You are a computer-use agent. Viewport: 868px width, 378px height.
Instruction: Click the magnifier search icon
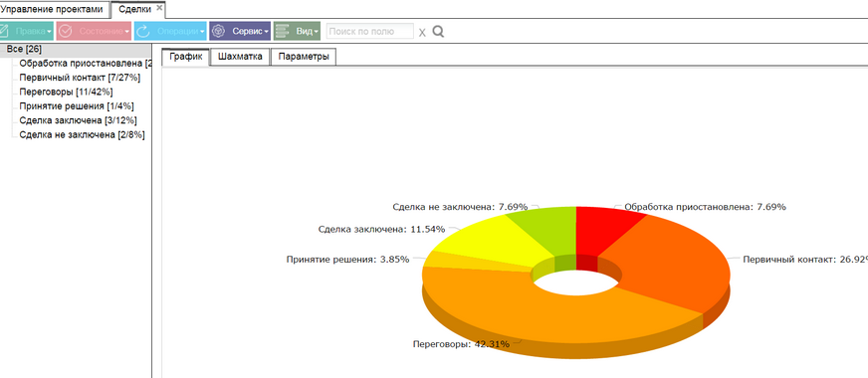point(438,32)
